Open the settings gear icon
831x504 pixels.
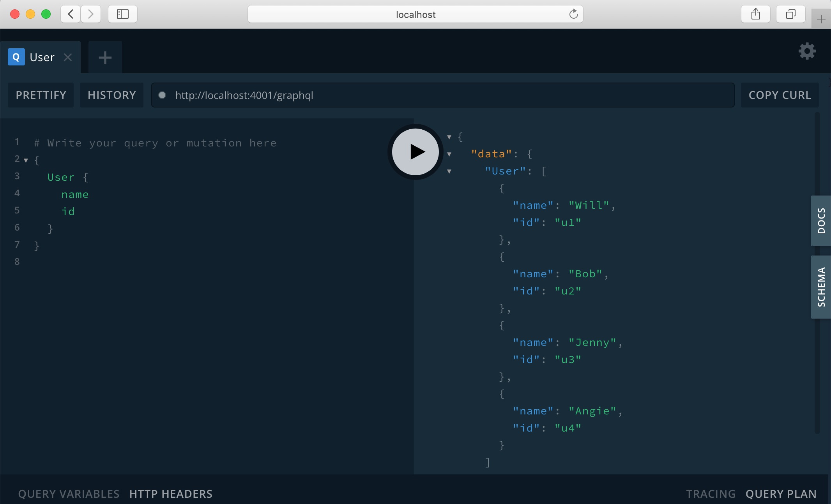tap(807, 51)
